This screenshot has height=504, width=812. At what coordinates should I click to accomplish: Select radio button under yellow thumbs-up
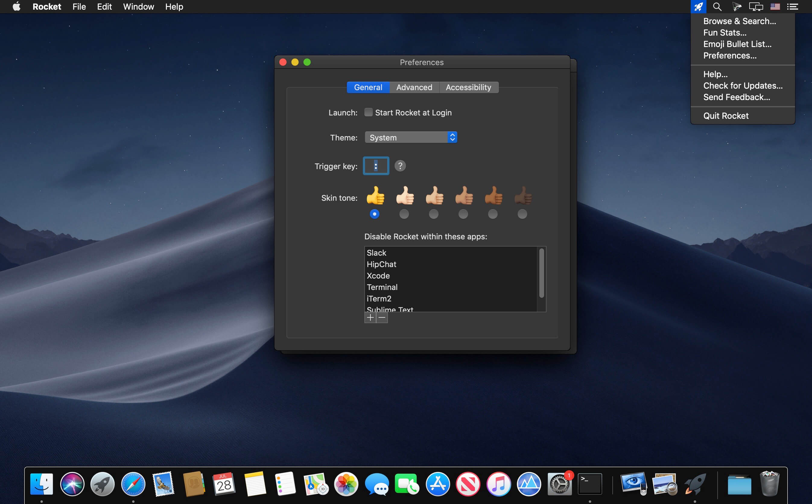tap(375, 214)
